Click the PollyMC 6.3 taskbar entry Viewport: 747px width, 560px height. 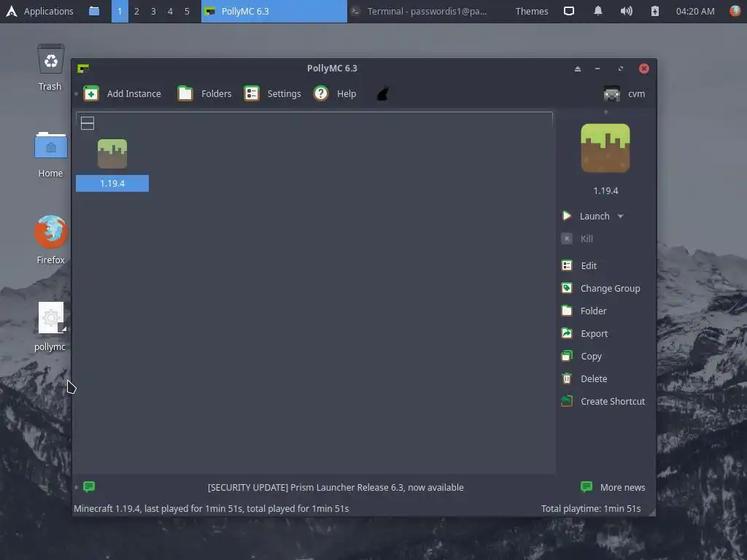(x=274, y=12)
